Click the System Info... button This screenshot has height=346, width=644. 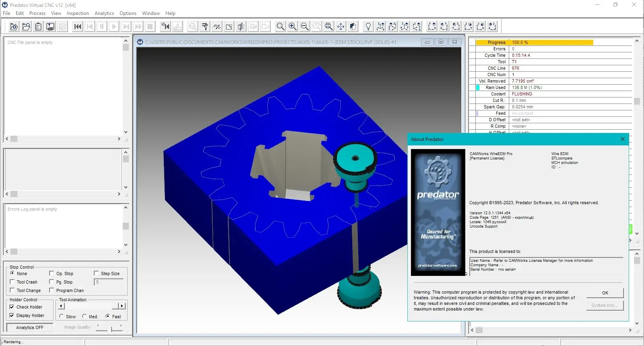[x=605, y=305]
